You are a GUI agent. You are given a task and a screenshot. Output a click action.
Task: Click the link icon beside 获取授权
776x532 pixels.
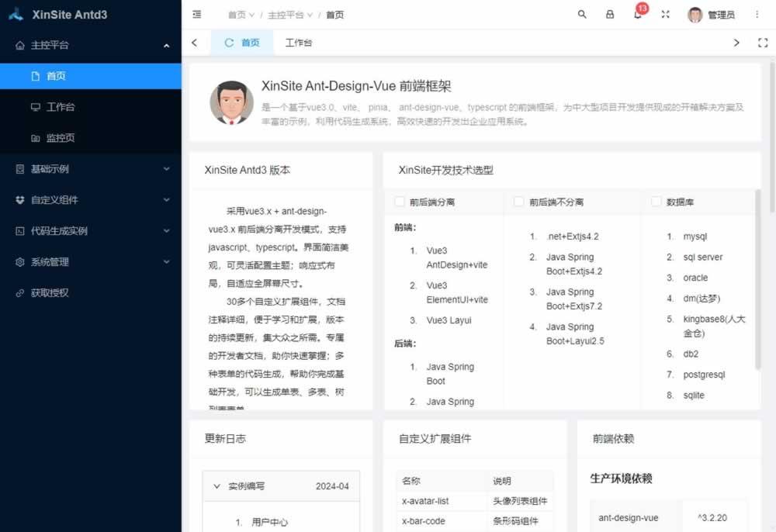click(20, 292)
